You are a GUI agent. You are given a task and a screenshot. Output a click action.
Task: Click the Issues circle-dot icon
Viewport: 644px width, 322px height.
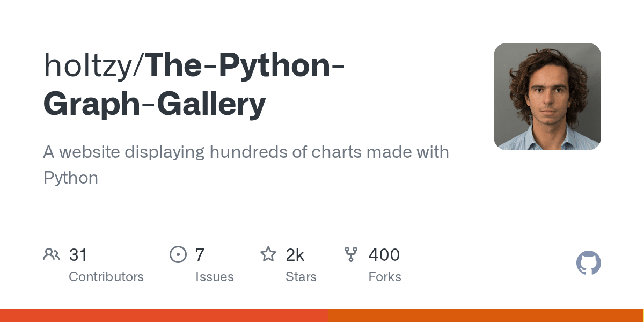click(178, 254)
